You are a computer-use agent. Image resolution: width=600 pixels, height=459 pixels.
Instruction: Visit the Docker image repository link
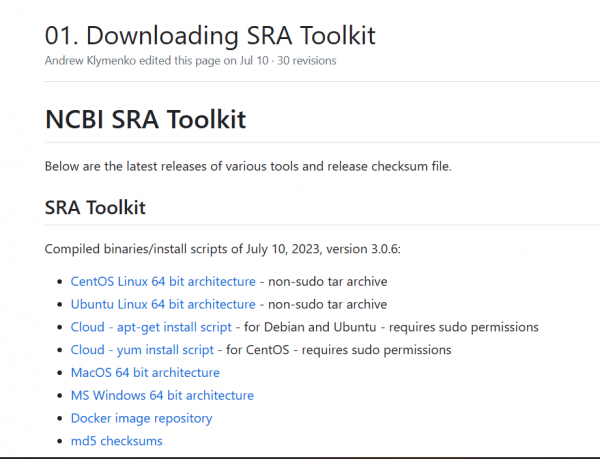pos(141,418)
